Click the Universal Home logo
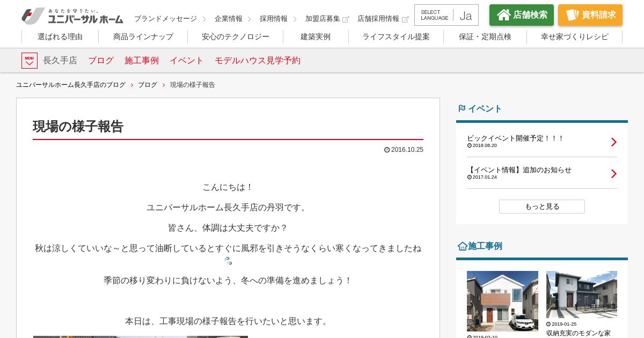644x338 pixels. (72, 16)
